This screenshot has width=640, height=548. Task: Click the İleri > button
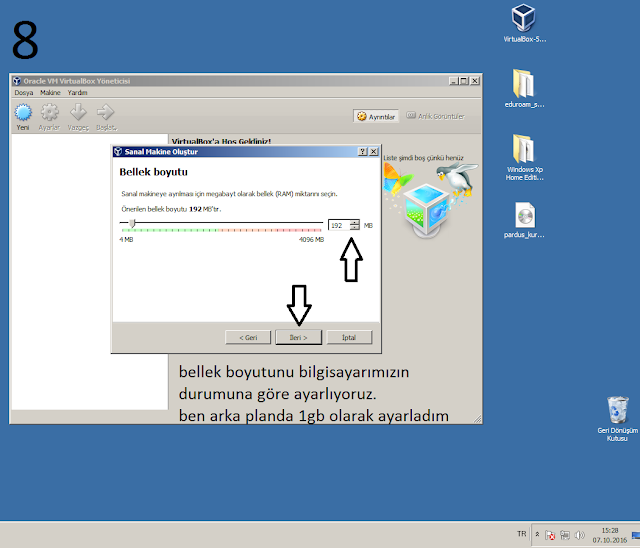298,337
